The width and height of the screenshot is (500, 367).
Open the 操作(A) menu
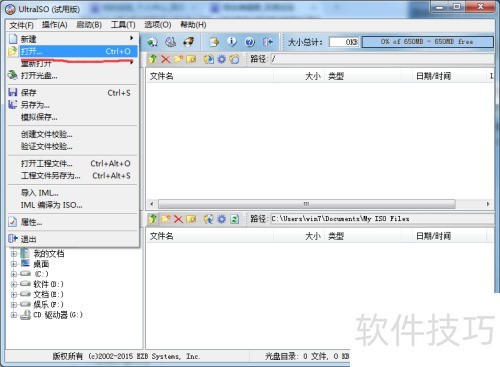[55, 25]
